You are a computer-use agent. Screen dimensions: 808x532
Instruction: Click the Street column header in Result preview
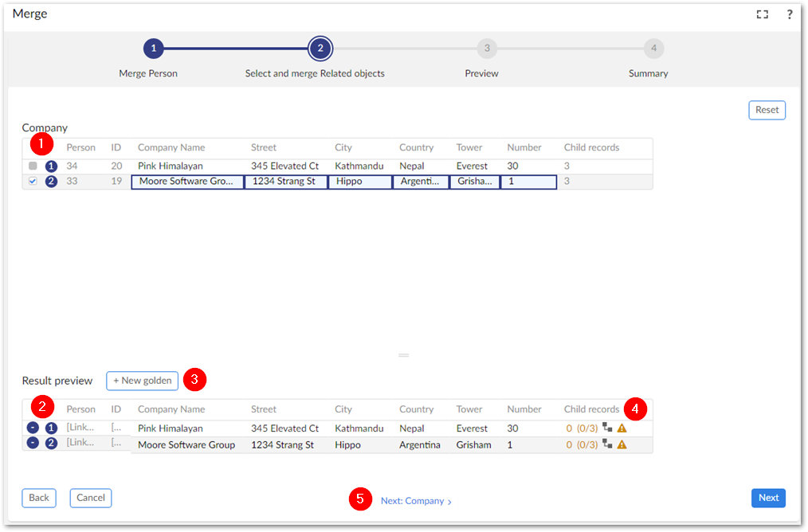coord(263,409)
